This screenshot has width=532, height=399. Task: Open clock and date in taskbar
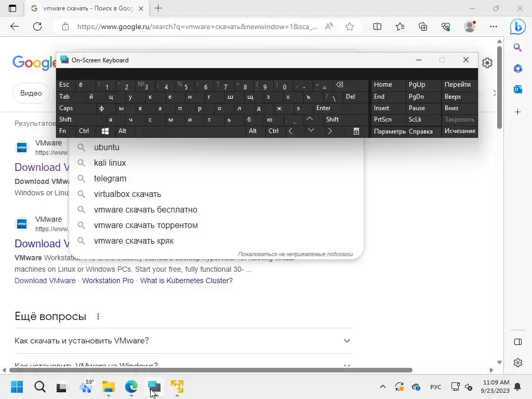[x=495, y=387]
